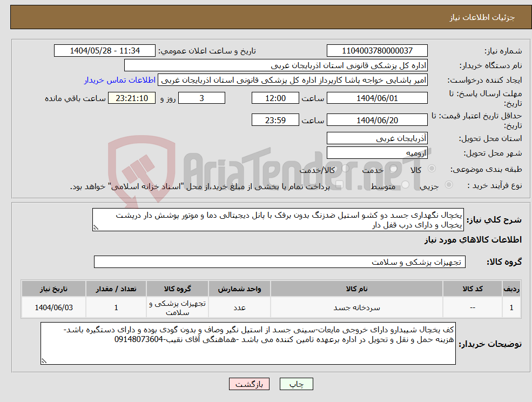Click the request creator field
Viewport: 532px width, 402px height.
pyautogui.click(x=292, y=80)
